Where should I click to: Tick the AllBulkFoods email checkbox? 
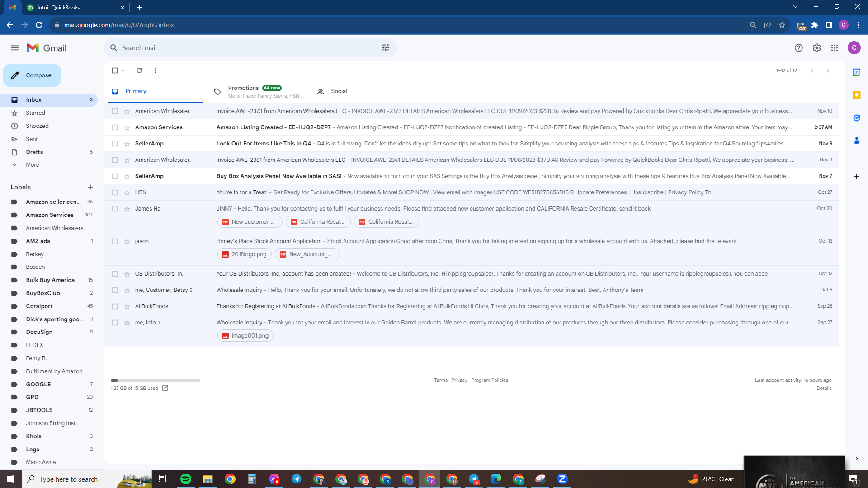115,306
